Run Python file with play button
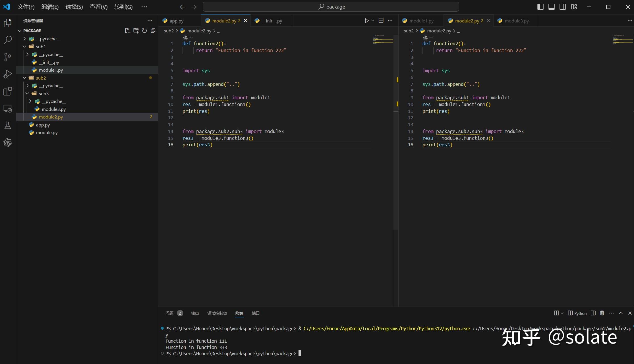 click(x=366, y=21)
